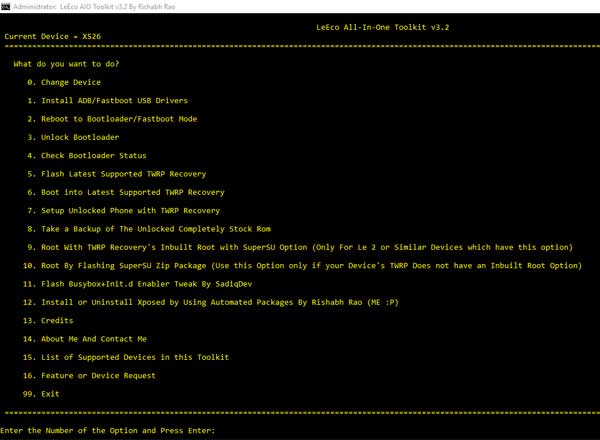This screenshot has height=440, width=600.
Task: Select option '99. Exit'
Action: pos(41,394)
